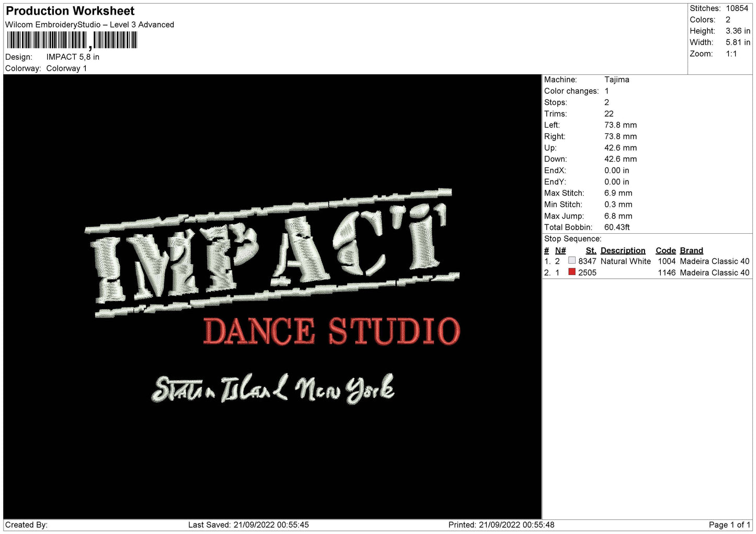756x534 pixels.
Task: Click thread code 1146
Action: coord(667,273)
